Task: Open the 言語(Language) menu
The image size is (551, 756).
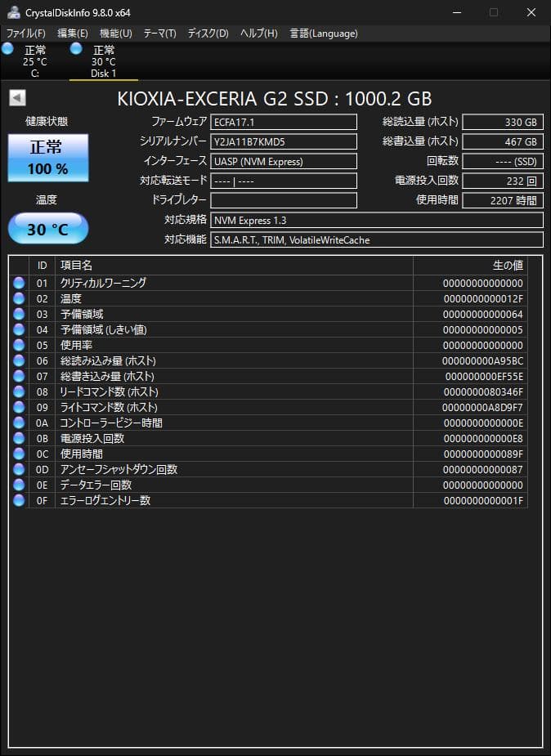Action: 324,34
